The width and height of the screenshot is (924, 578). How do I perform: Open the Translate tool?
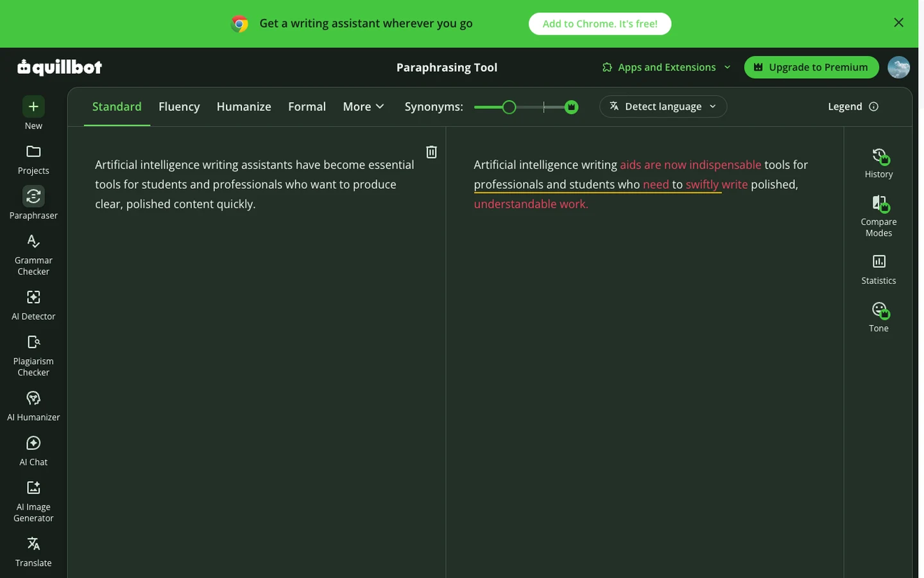33,552
